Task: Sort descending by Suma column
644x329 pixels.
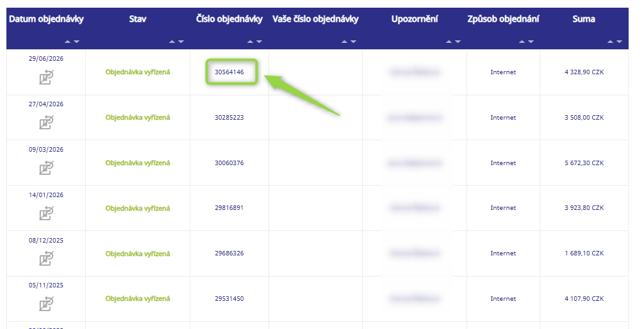Action: click(x=620, y=42)
